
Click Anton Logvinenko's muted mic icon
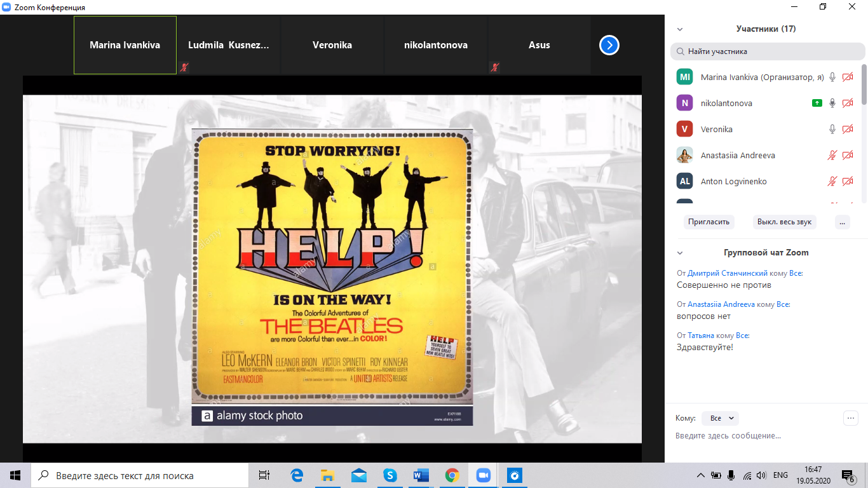tap(832, 181)
